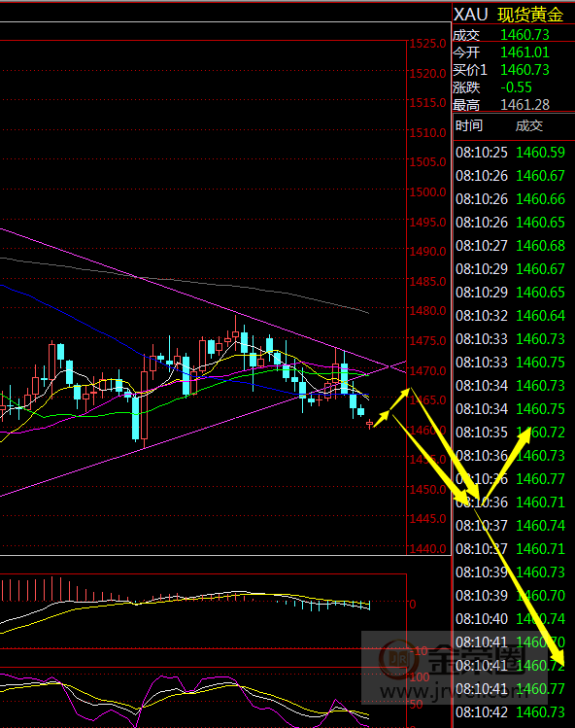Image resolution: width=575 pixels, height=728 pixels.
Task: Select tick row 08:10:26 at 1460.67
Action: click(511, 176)
